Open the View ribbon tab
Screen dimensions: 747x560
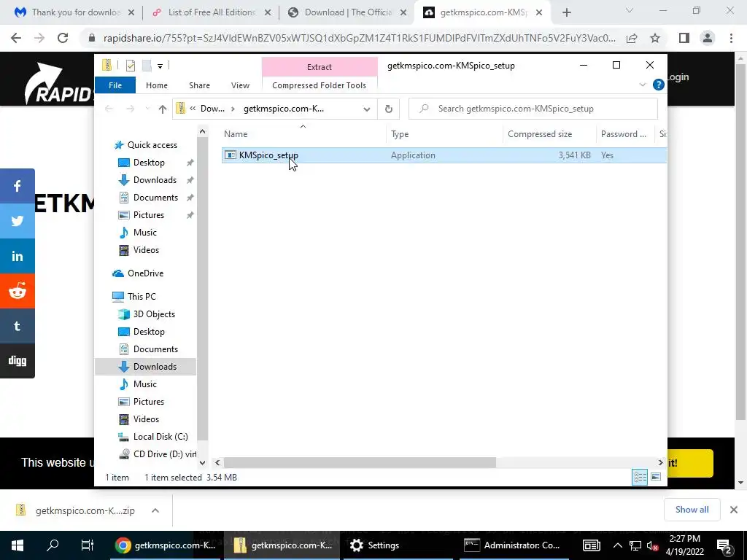tap(240, 85)
